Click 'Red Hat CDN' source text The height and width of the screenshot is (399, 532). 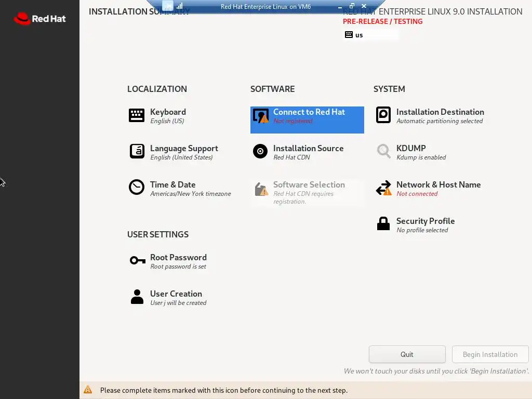point(292,157)
